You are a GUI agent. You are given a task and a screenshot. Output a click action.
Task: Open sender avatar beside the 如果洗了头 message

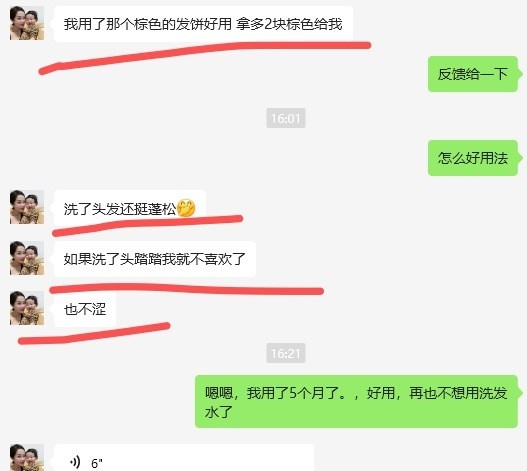(27, 258)
